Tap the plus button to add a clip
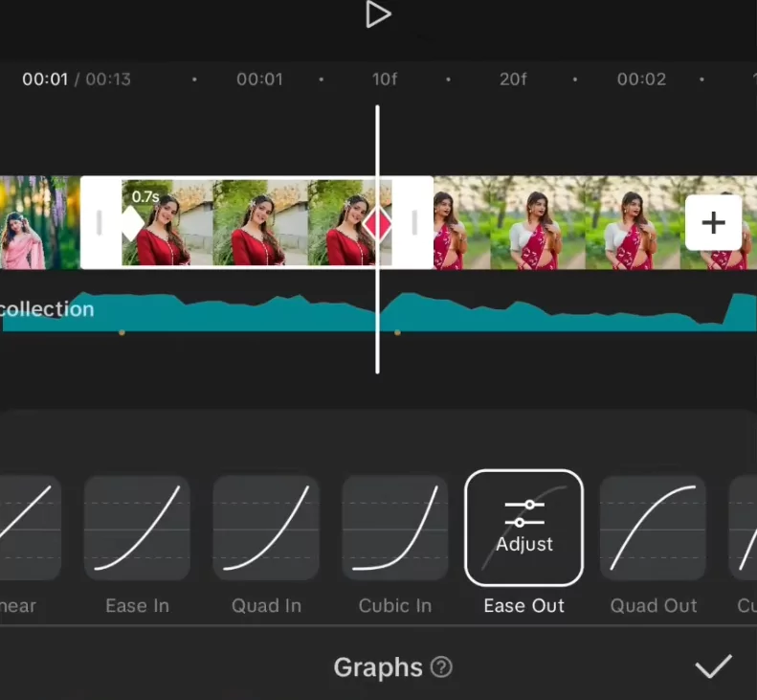 713,223
